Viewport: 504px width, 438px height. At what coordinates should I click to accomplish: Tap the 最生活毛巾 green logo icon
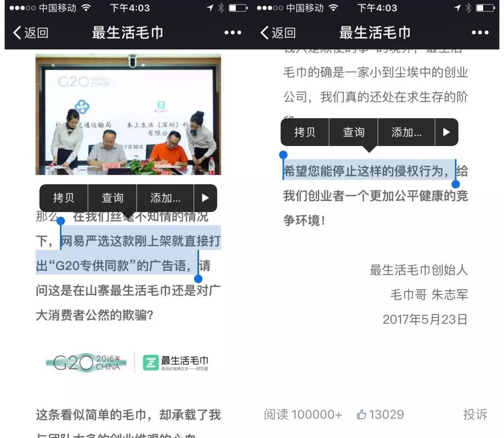tap(150, 362)
